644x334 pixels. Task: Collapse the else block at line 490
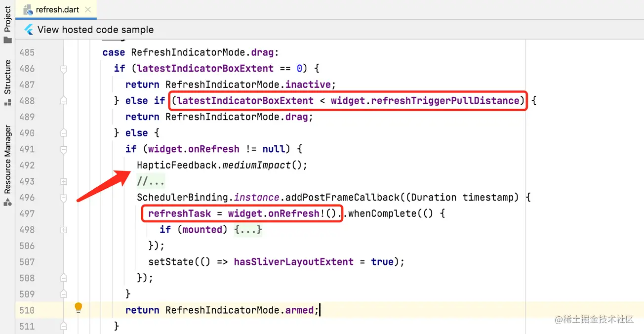[63, 133]
